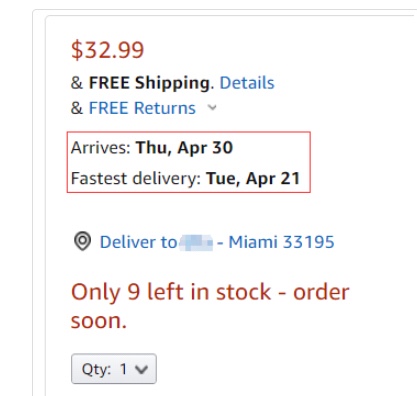The image size is (417, 396).
Task: Click the blurred recipient name
Action: coord(196,243)
